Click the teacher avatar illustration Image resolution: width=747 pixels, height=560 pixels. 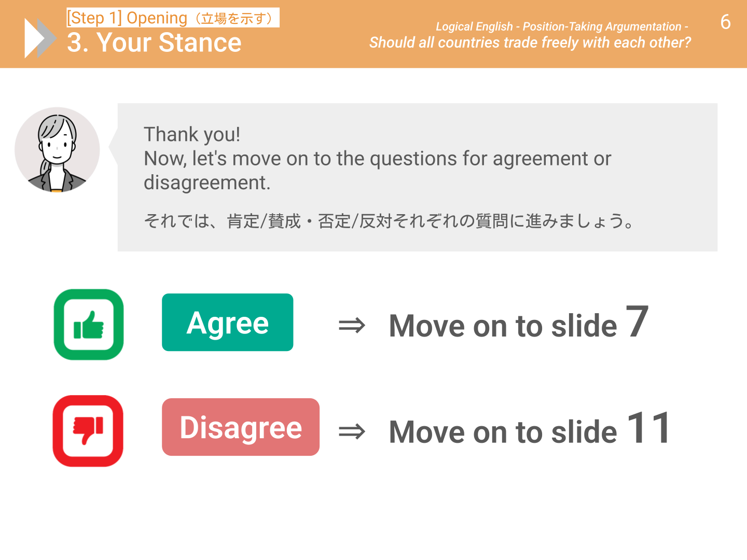pyautogui.click(x=57, y=150)
